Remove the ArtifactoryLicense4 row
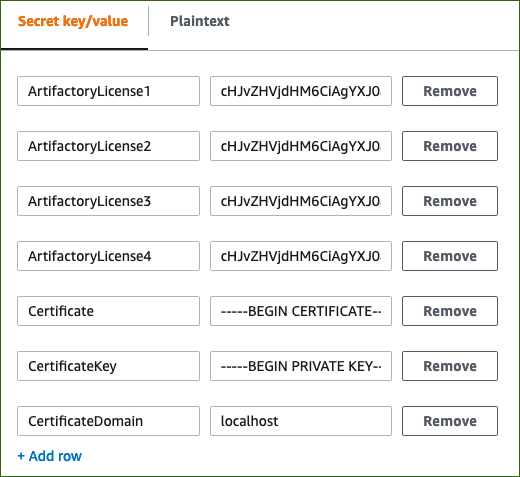This screenshot has height=477, width=520. [x=450, y=256]
